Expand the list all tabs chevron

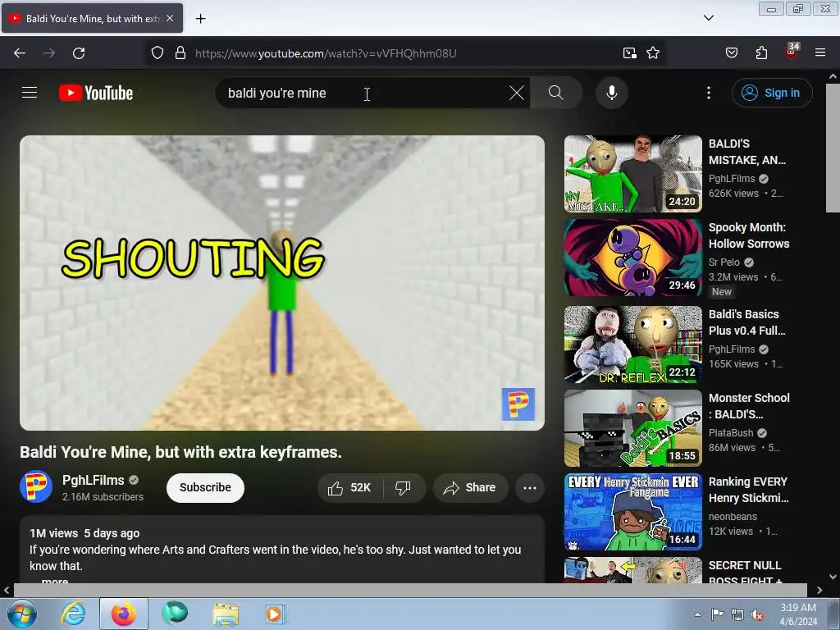[x=708, y=18]
